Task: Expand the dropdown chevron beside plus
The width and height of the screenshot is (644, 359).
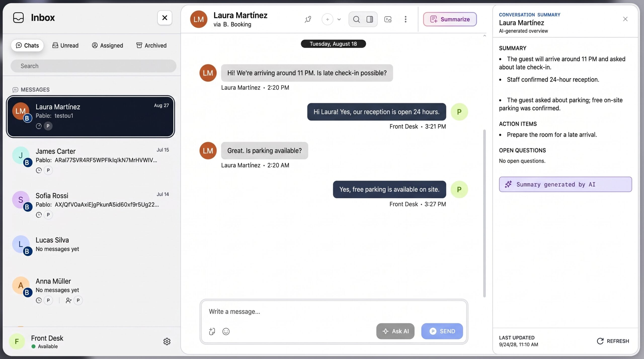Action: (x=339, y=19)
